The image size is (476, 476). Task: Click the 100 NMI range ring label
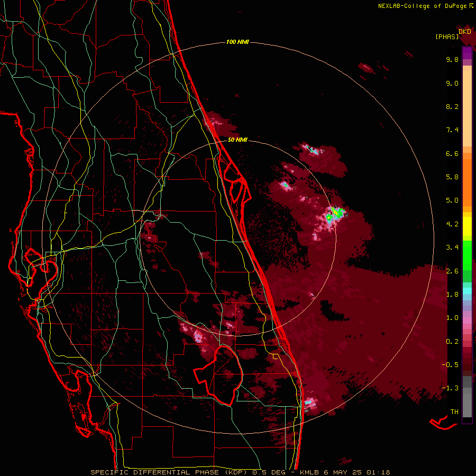coord(237,42)
